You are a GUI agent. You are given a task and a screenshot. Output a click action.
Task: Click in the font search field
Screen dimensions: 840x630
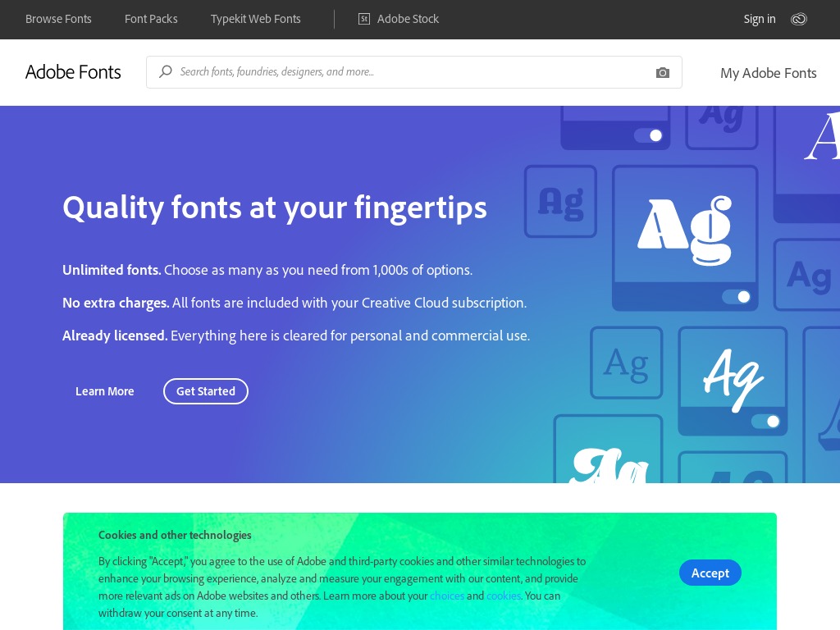point(413,72)
